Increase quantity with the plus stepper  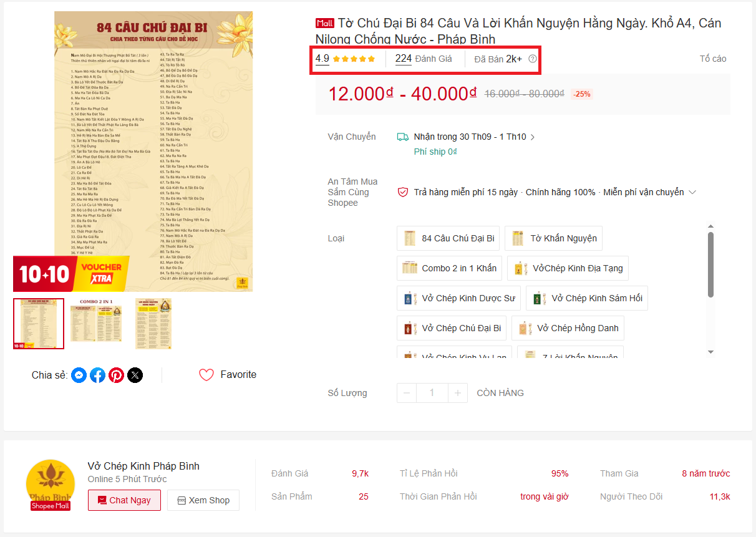pos(458,393)
